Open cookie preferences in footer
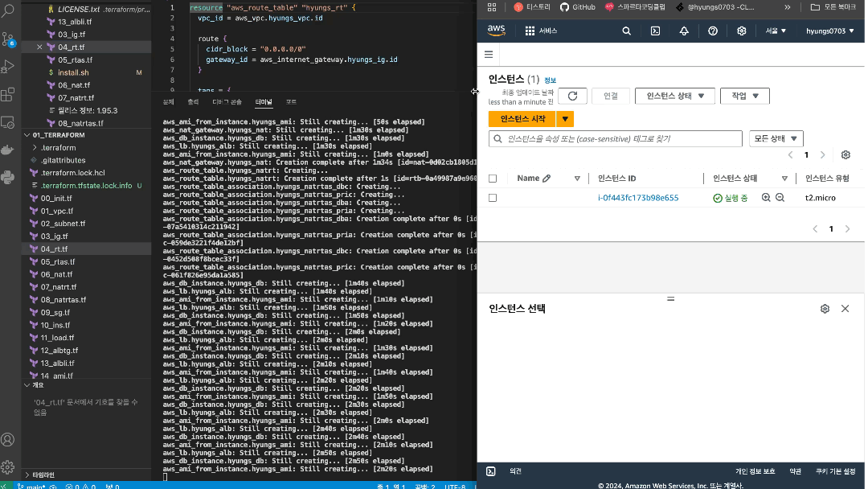 click(835, 471)
